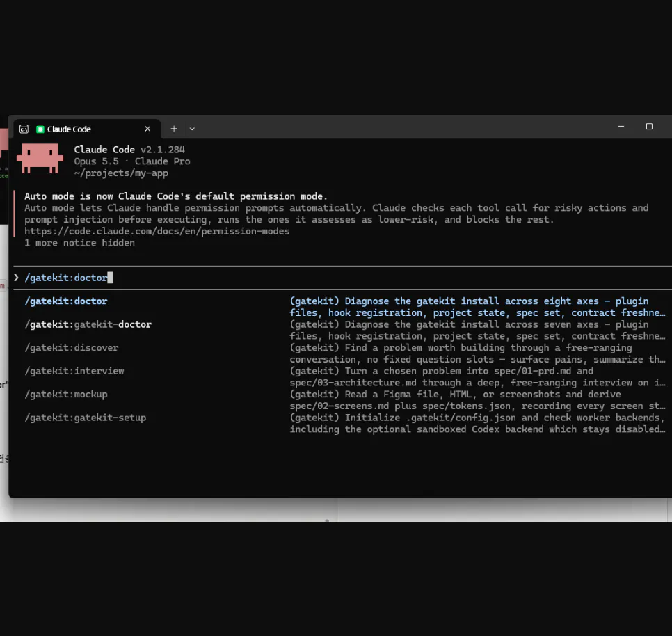Click the description starting 'Read a Figma file'
Image resolution: width=672 pixels, height=636 pixels.
point(477,400)
